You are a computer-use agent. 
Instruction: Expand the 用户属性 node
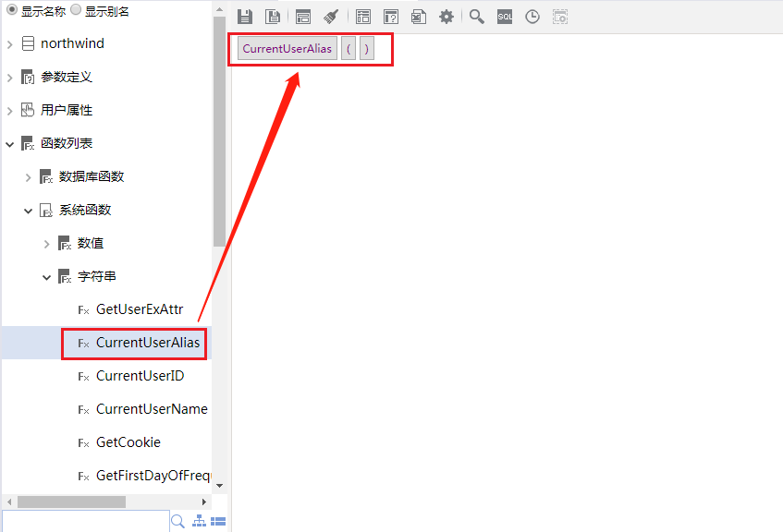9,111
